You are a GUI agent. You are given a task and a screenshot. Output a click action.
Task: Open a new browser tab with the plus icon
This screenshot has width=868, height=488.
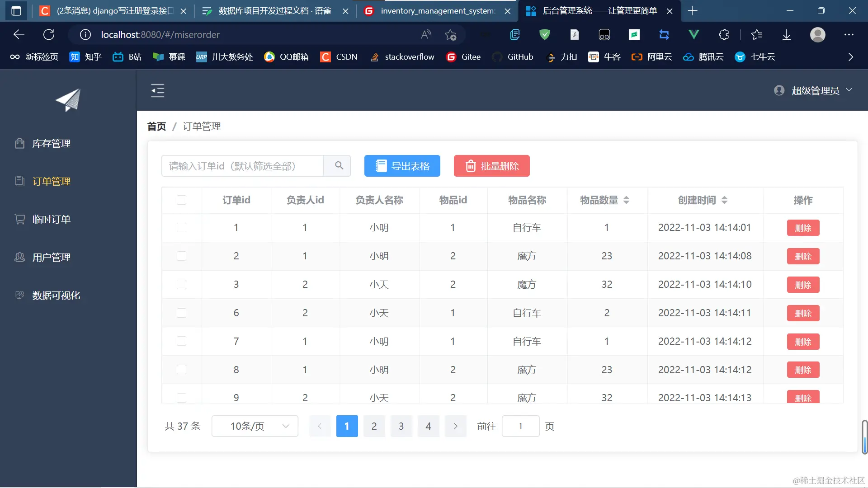pyautogui.click(x=693, y=11)
